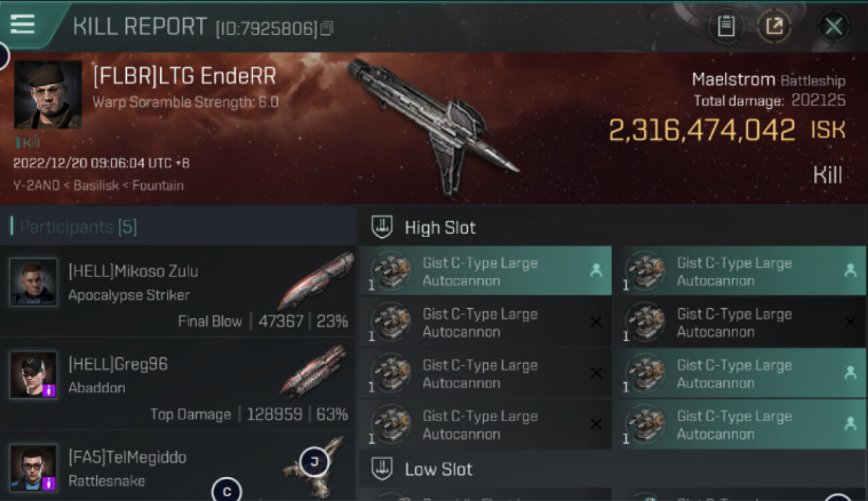Click the circular C badge
The width and height of the screenshot is (868, 501).
226,491
